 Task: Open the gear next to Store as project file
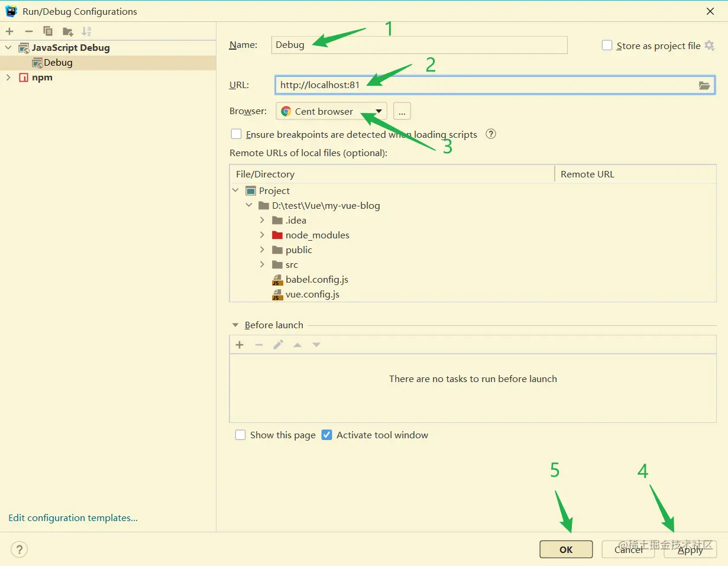710,46
